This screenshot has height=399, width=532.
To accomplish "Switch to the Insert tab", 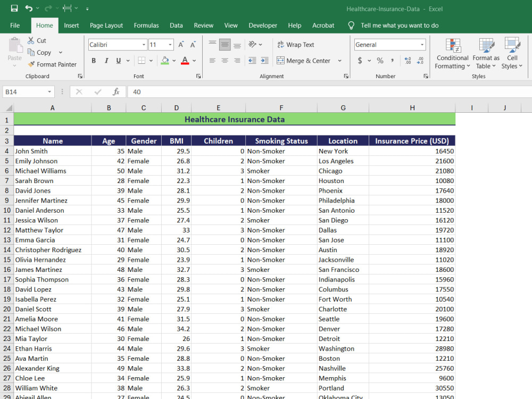I will coord(71,26).
